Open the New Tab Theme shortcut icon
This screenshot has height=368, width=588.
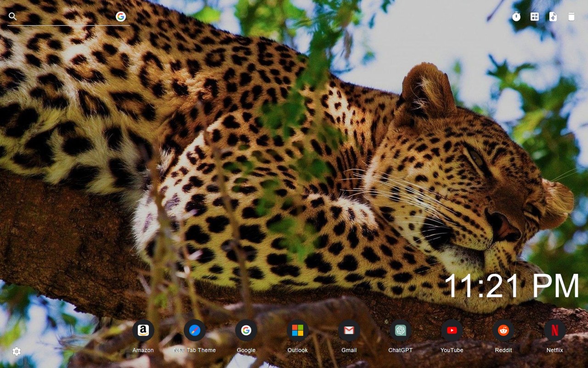(195, 330)
